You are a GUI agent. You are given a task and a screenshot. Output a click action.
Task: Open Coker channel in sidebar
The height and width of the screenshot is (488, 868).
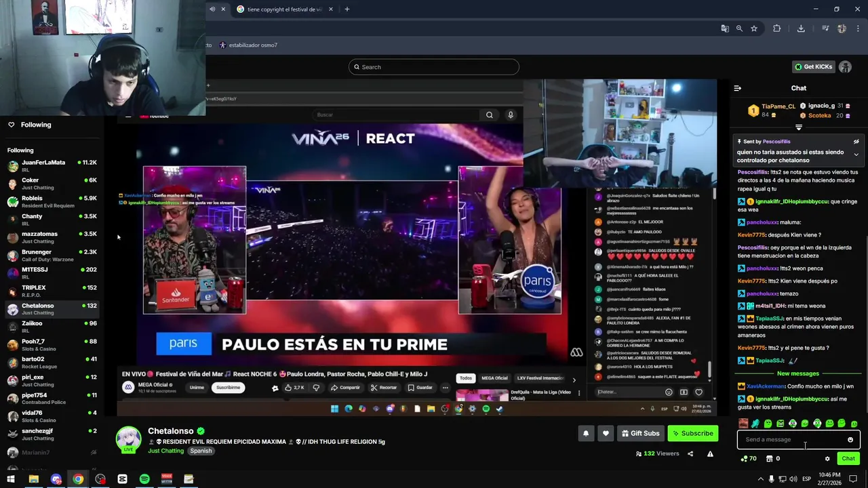[x=52, y=184]
